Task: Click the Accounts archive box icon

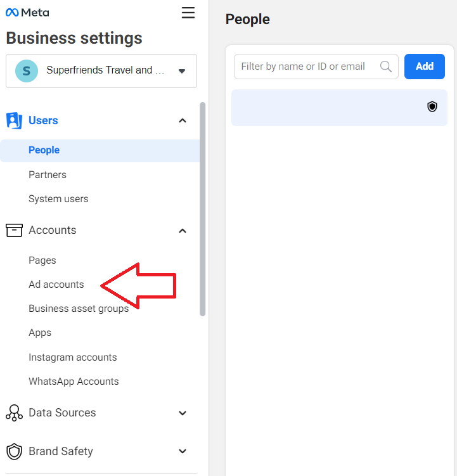Action: pyautogui.click(x=14, y=231)
